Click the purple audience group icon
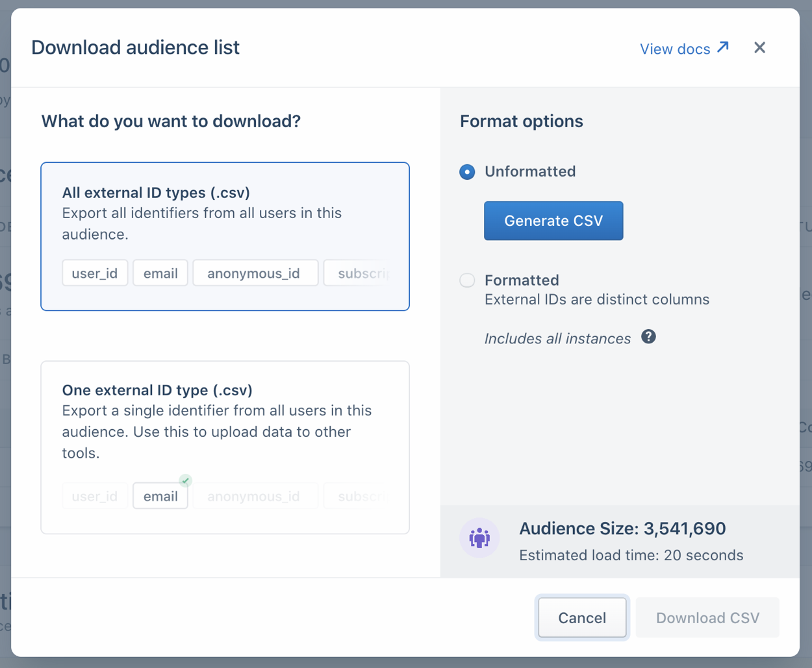The image size is (812, 668). tap(479, 538)
